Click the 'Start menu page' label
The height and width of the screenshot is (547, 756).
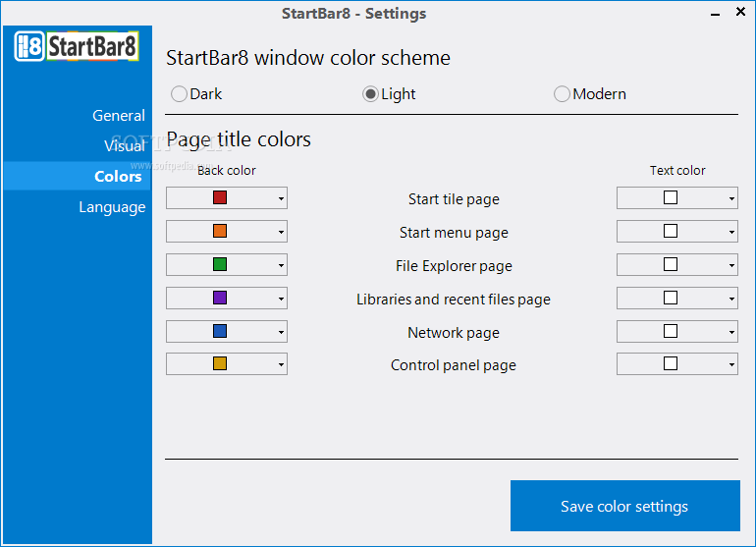coord(454,233)
